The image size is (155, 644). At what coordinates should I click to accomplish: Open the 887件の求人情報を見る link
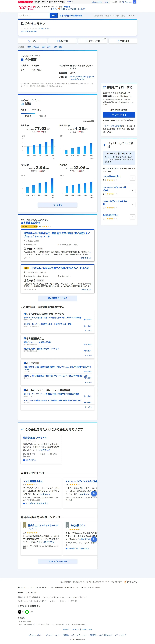78,548
